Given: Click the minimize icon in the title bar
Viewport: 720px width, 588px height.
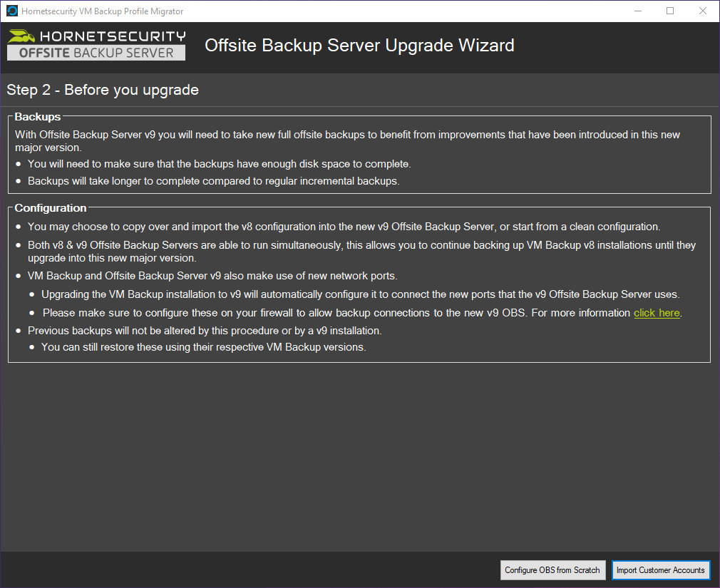Looking at the screenshot, I should 637,11.
